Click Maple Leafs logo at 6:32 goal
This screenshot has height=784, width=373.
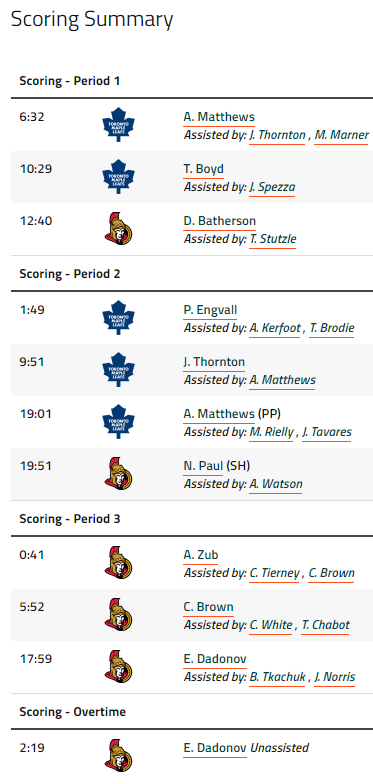tap(118, 124)
